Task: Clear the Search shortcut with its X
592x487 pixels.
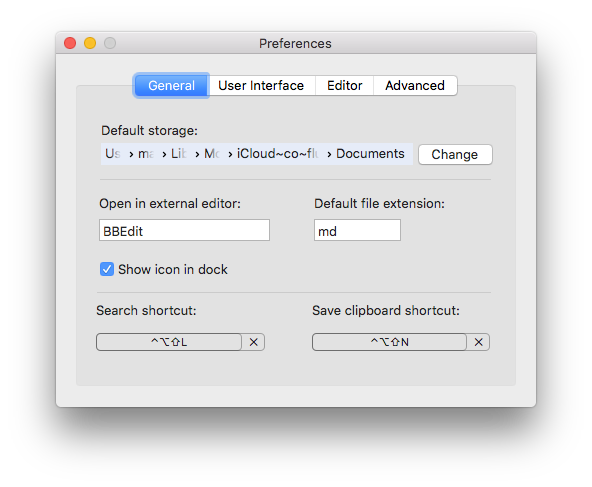Action: (x=254, y=342)
